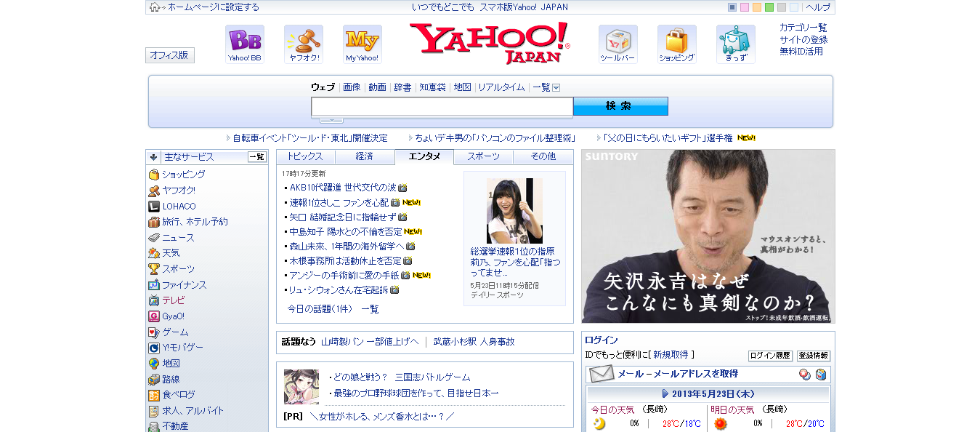This screenshot has width=980, height=432.
Task: Click the Suntory 矢沢永吉 banner ad
Action: pos(708,236)
